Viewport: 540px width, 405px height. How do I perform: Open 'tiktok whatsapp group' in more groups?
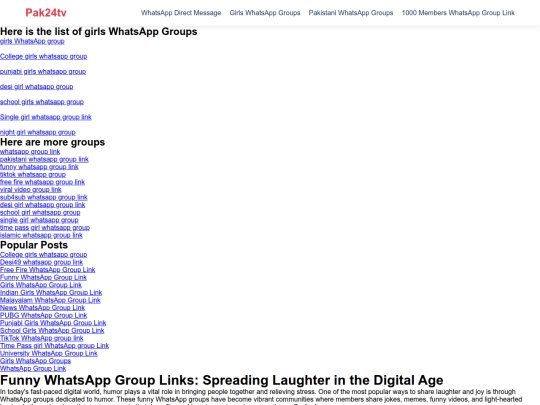(33, 174)
